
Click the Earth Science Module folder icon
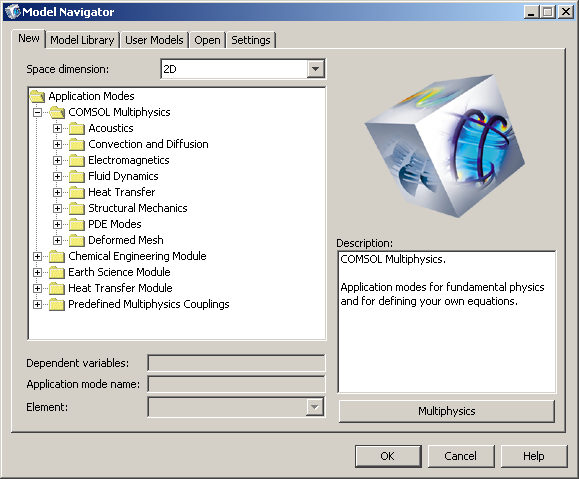[x=57, y=273]
